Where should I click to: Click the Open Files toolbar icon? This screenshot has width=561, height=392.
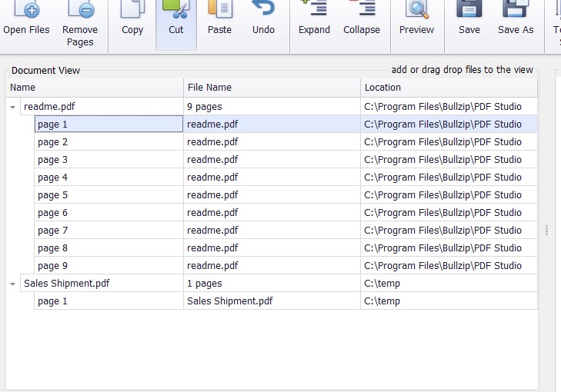tap(26, 11)
